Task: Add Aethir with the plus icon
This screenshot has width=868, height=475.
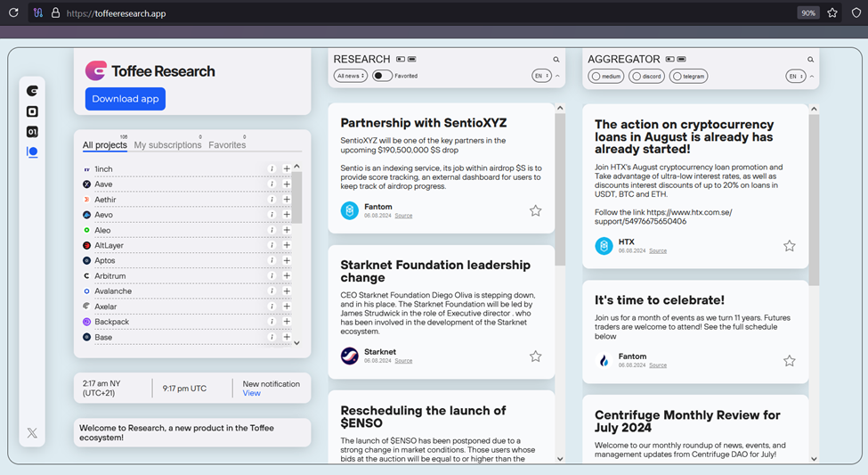Action: pos(287,199)
